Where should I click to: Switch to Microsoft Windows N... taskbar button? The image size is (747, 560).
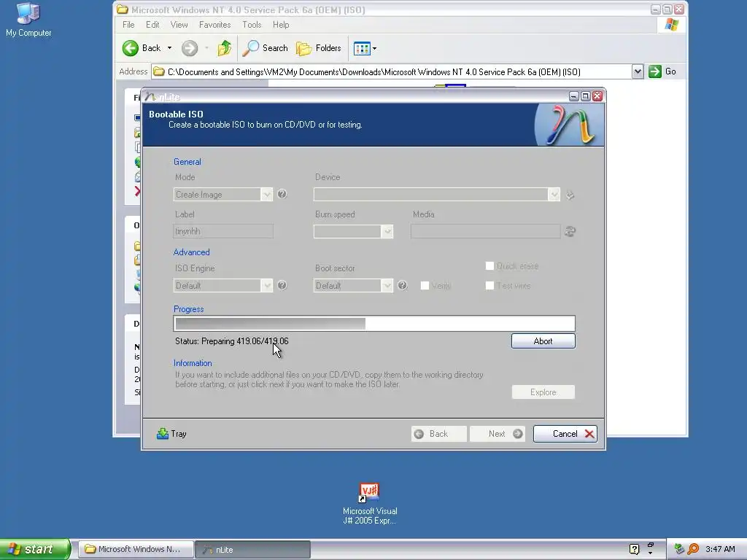click(x=136, y=549)
